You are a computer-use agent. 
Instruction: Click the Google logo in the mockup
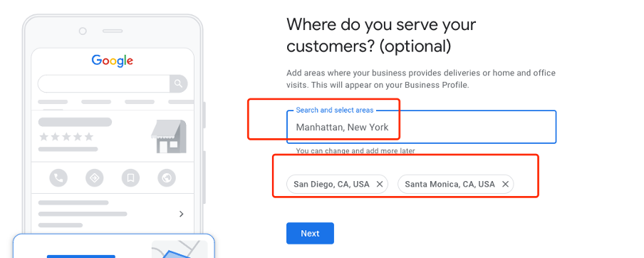[112, 61]
